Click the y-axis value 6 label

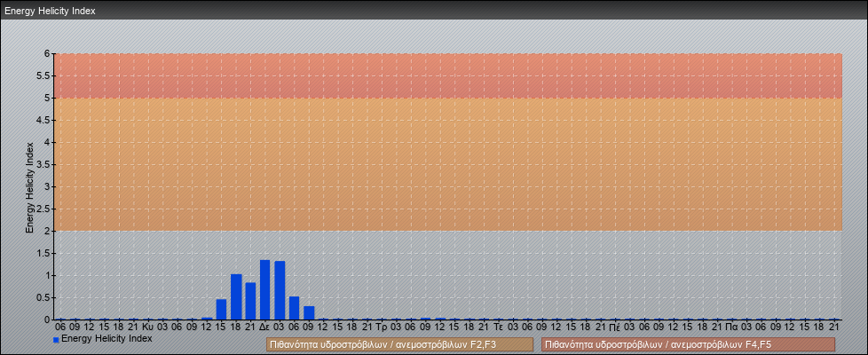[47, 54]
